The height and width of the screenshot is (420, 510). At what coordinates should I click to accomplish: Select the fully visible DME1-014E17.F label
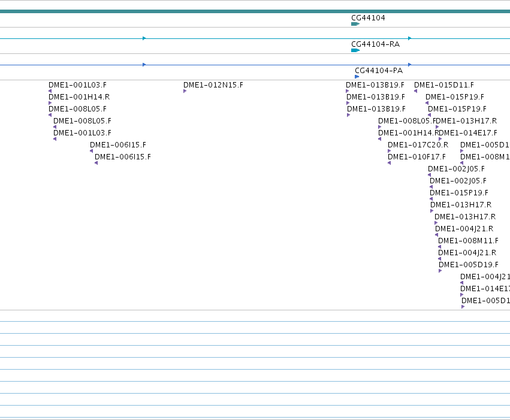pyautogui.click(x=468, y=132)
